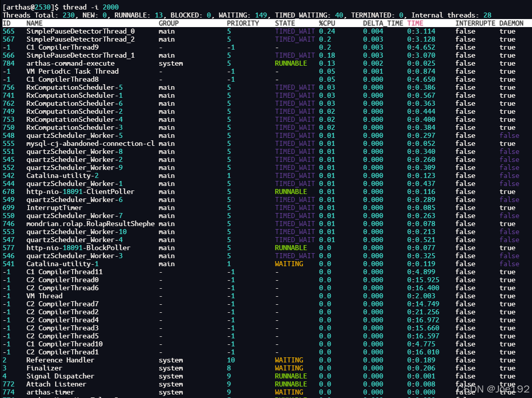Click the InterruptTimer thread name

54,208
